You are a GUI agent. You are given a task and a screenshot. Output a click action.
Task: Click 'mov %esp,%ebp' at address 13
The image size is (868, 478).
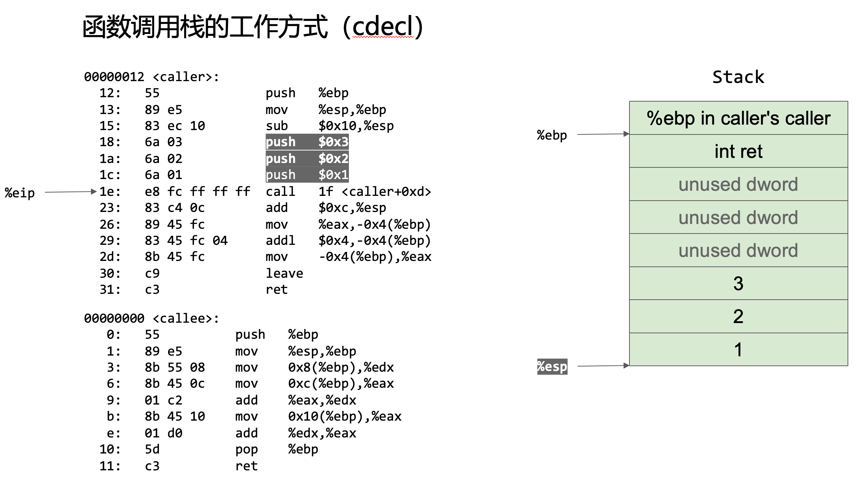pos(325,110)
